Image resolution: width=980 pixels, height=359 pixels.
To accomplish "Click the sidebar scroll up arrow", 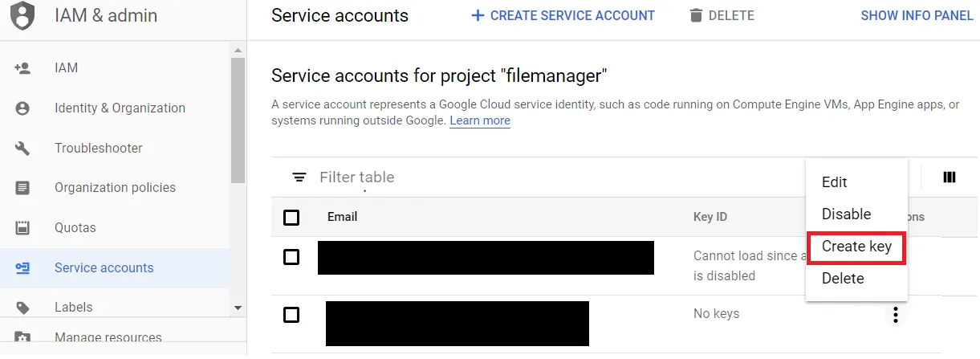I will point(238,51).
